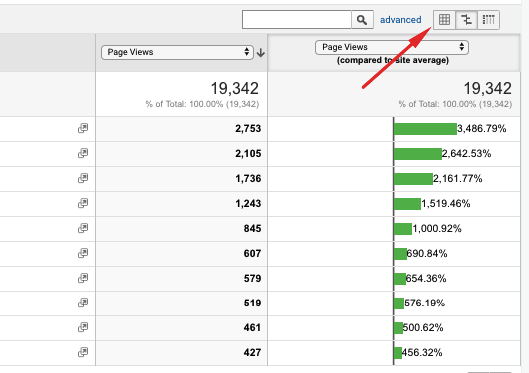Screen dimensions: 529x373
Task: Click the 456.32% comparison value
Action: pos(422,352)
